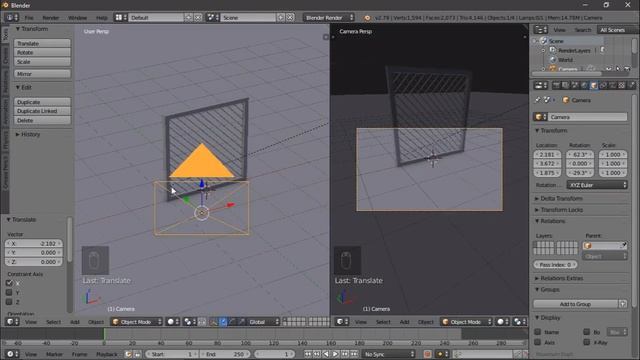Open the File menu

click(x=29, y=18)
